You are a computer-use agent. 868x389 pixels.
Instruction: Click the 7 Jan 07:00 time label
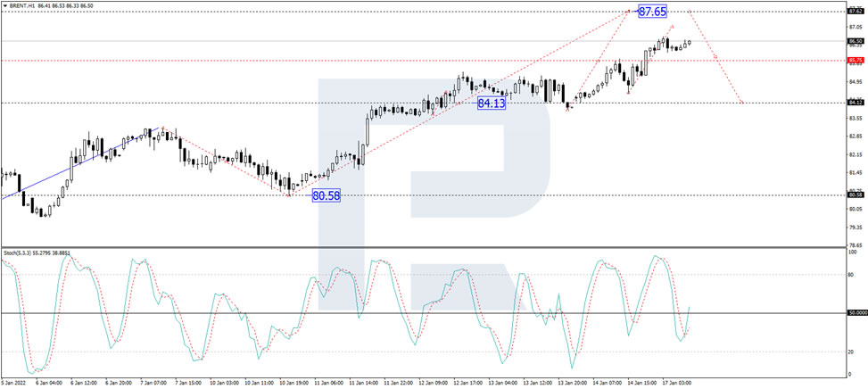tap(153, 382)
